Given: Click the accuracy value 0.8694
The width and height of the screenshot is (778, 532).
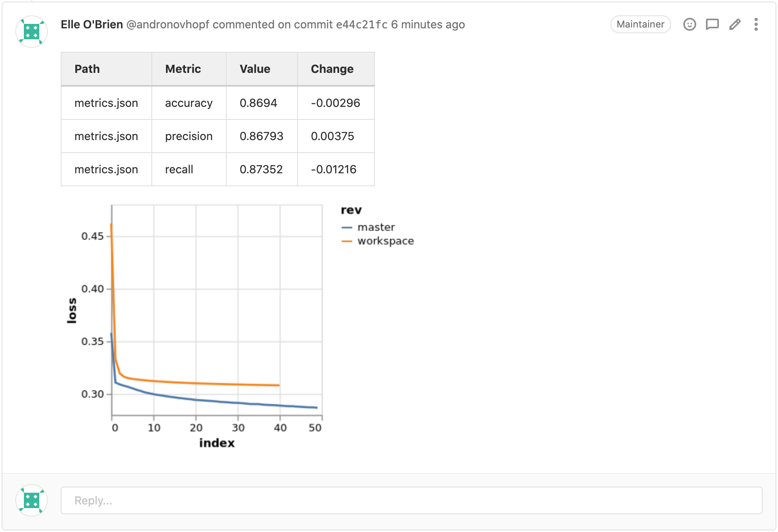Looking at the screenshot, I should [x=259, y=103].
